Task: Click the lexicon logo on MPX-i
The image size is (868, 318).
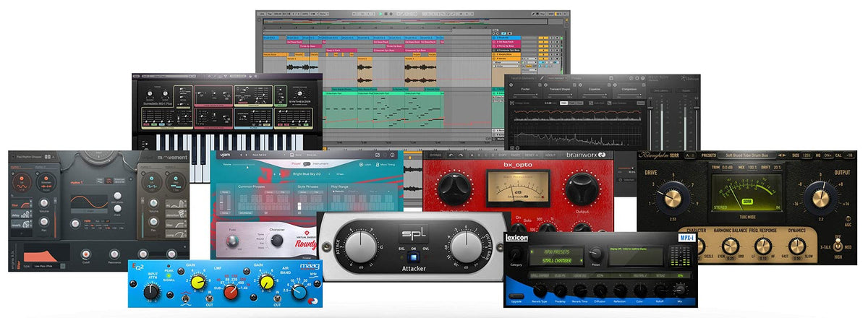Action: point(516,238)
